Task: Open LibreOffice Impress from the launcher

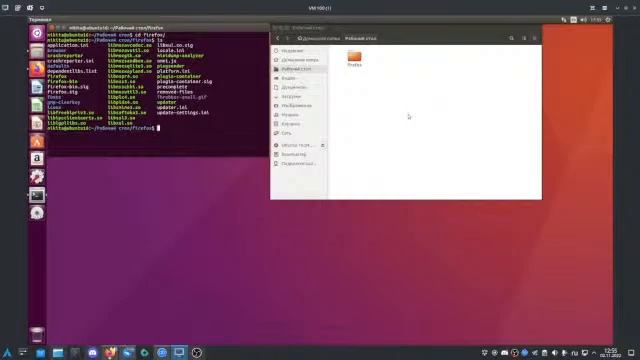Action: coord(37,123)
